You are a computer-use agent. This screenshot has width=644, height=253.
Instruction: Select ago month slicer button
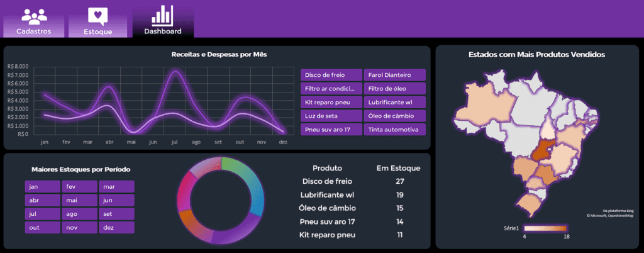(x=80, y=213)
